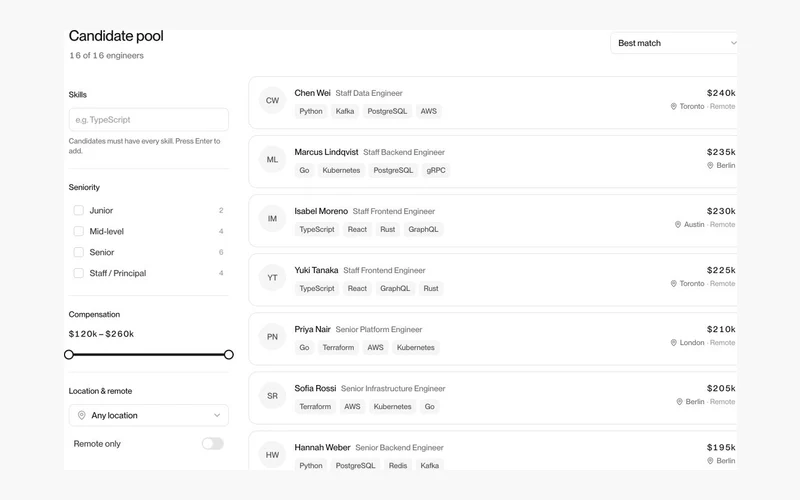The height and width of the screenshot is (500, 800).
Task: Click the CW avatar for Chen Wei
Action: (x=272, y=101)
